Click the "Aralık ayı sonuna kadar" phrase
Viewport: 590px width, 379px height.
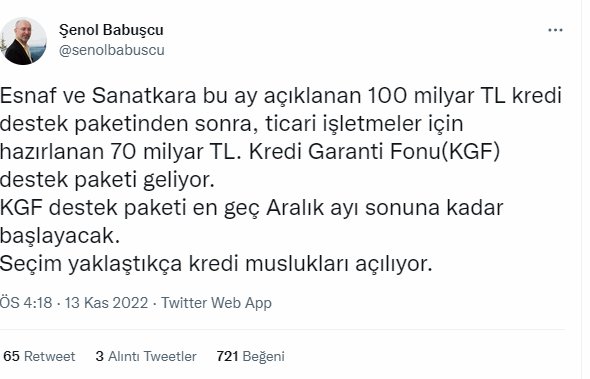385,208
